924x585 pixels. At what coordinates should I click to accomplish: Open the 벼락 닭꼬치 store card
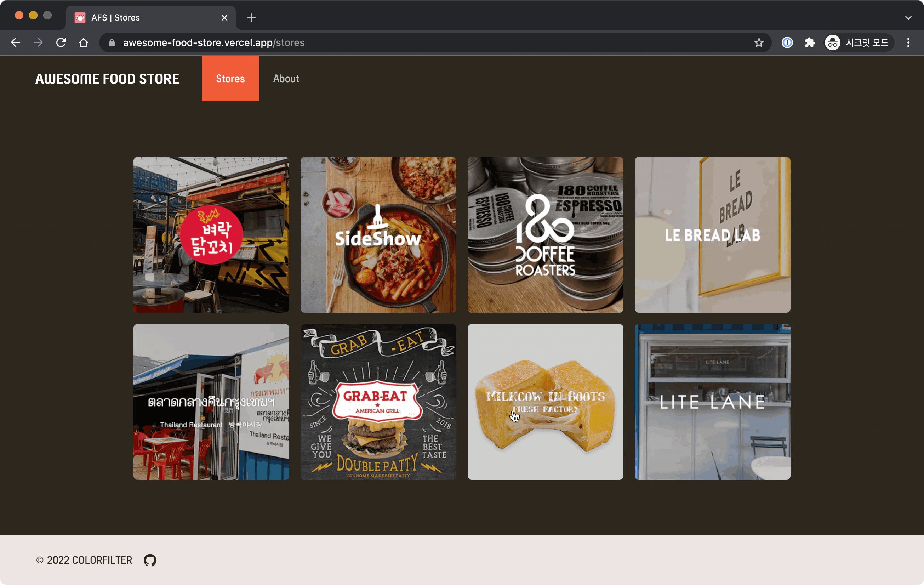point(211,234)
